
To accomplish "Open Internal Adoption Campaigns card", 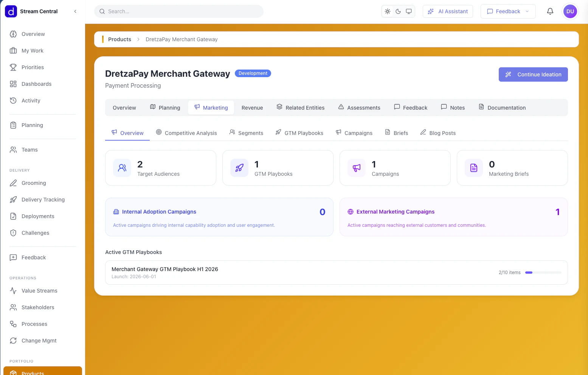I will [219, 217].
